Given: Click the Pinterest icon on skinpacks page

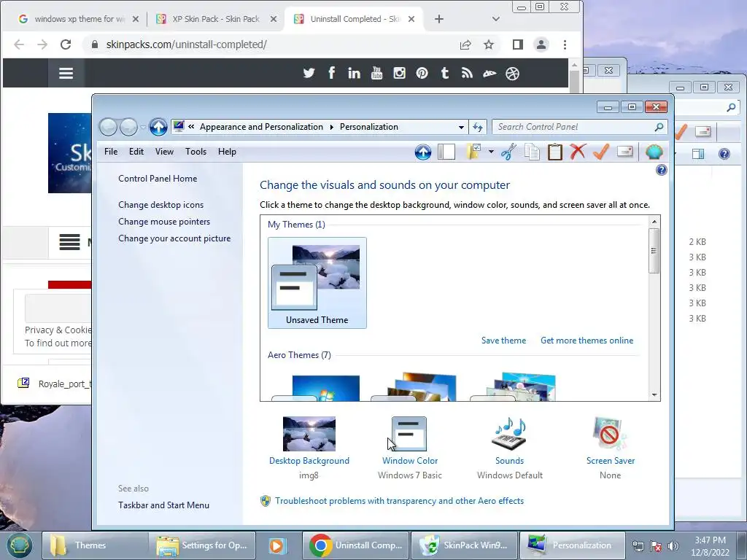Looking at the screenshot, I should [422, 73].
